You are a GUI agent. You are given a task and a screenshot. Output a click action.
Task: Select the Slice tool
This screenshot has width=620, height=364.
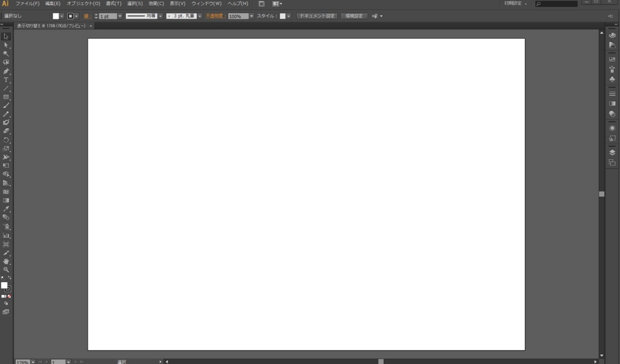[6, 253]
